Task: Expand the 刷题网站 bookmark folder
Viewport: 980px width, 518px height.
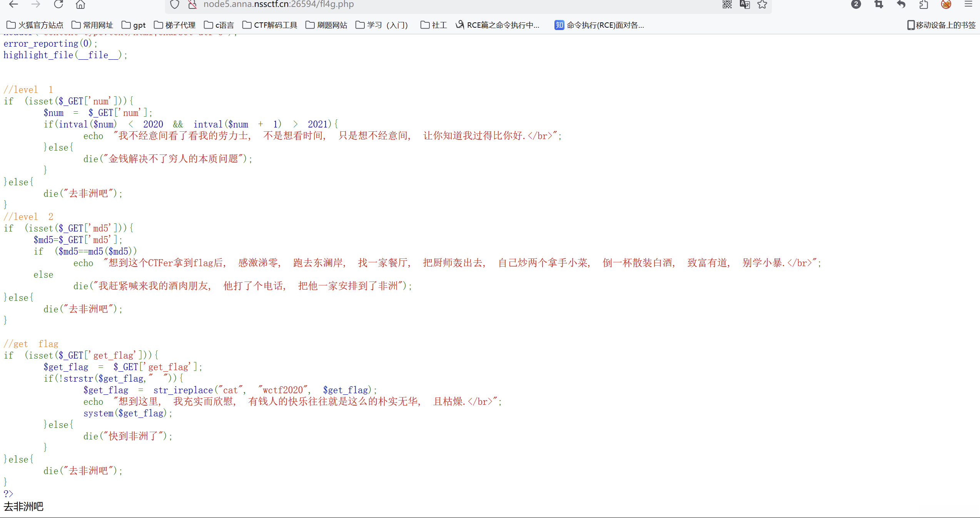Action: click(326, 25)
